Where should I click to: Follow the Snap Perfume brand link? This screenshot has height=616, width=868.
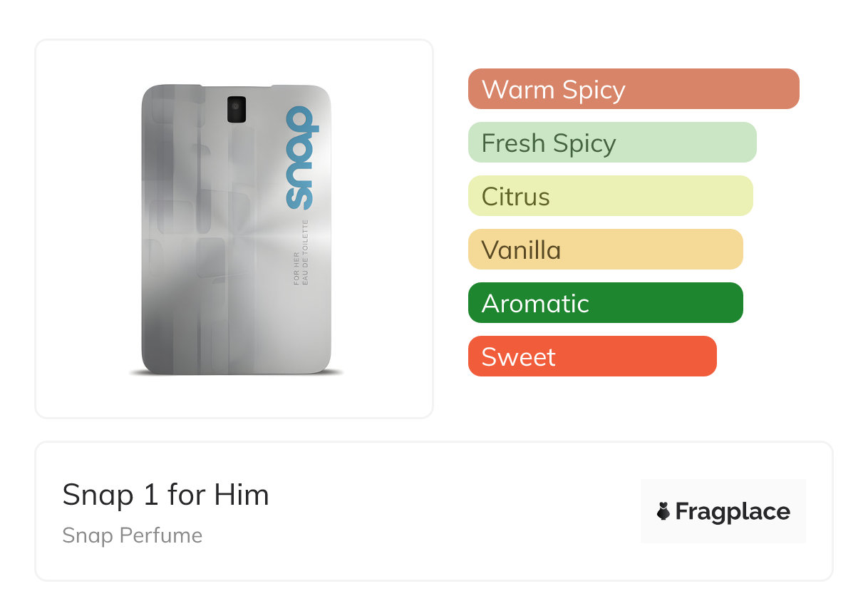132,535
